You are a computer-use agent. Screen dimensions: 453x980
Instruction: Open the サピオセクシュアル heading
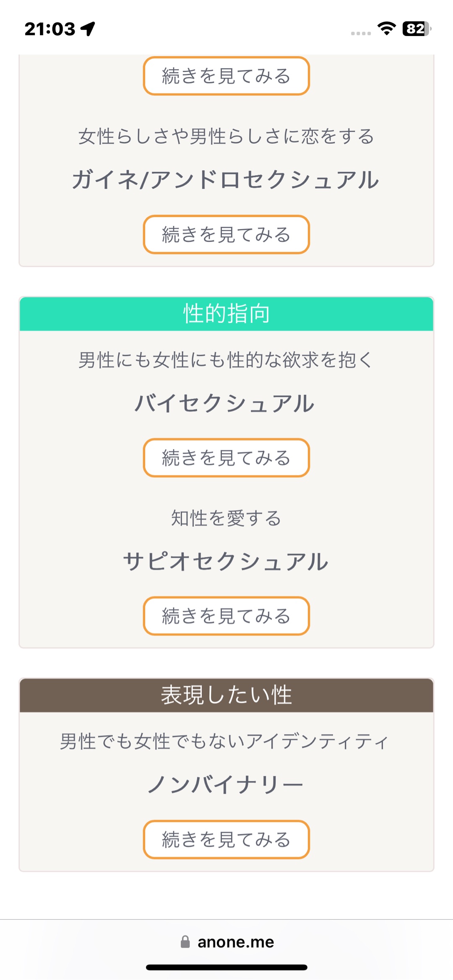click(x=226, y=561)
